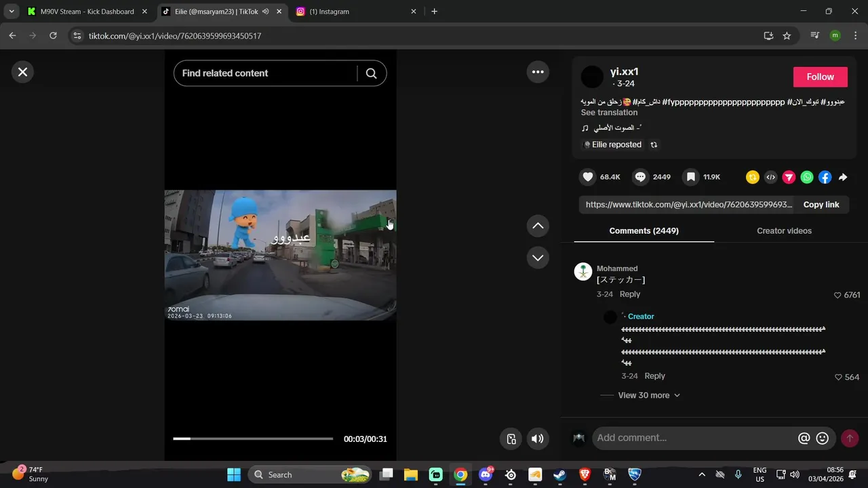868x488 pixels.
Task: Switch to the Comments (2449) tab
Action: point(644,231)
